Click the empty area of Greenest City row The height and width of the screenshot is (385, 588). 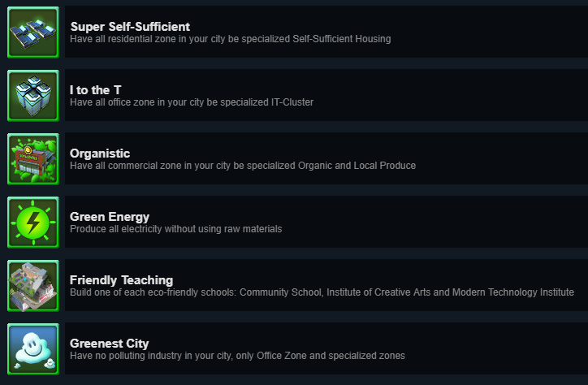[x=495, y=349]
